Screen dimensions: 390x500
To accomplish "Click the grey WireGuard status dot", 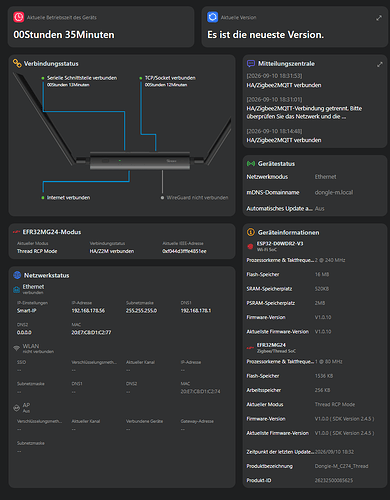I will pos(162,198).
